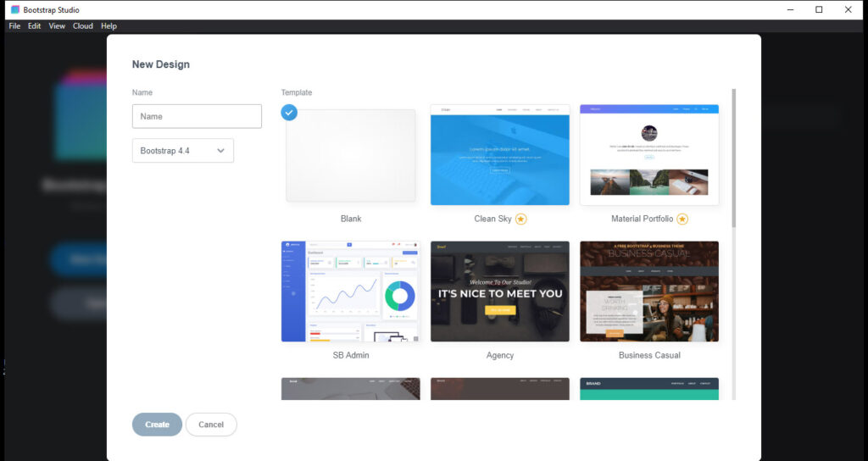Open the Bootstrap 4.4 version dropdown
868x461 pixels.
(183, 151)
